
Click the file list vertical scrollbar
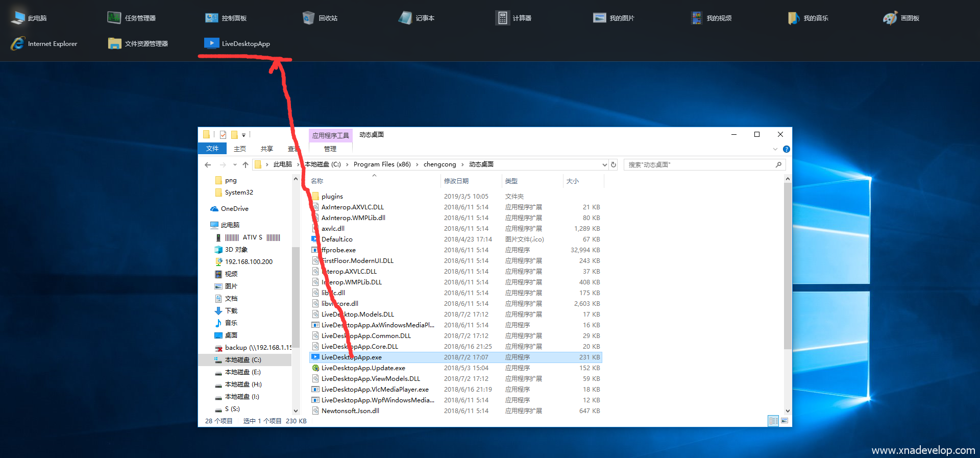(788, 266)
